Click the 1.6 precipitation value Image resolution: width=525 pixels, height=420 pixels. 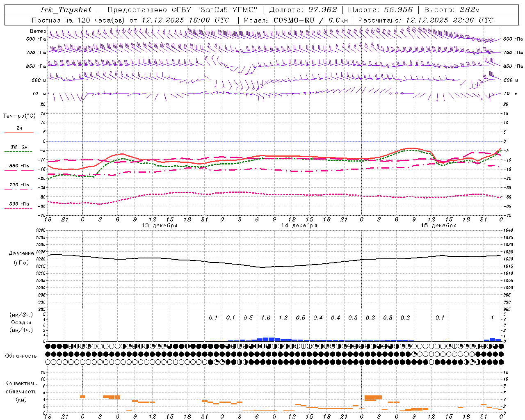click(266, 317)
